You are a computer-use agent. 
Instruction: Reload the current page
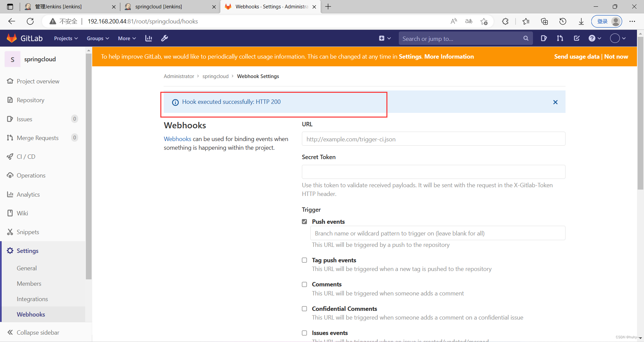click(x=30, y=21)
